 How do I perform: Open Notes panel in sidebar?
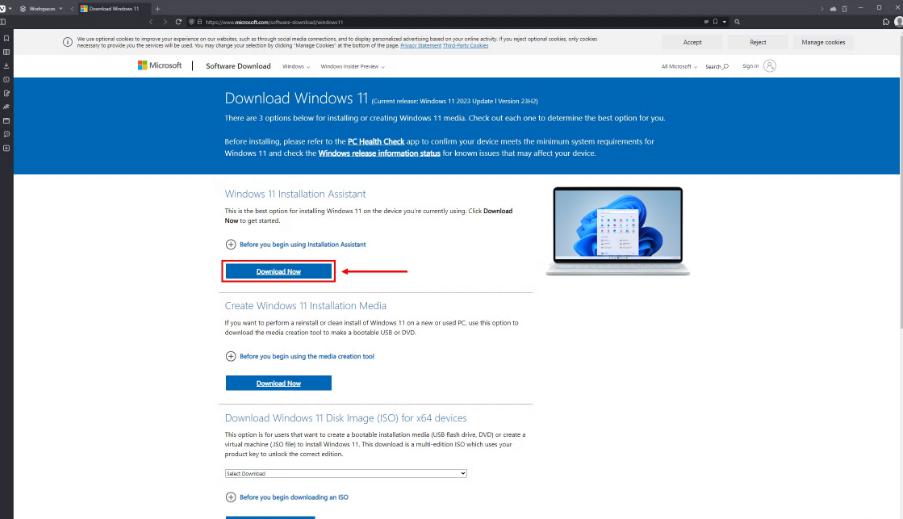tap(6, 93)
